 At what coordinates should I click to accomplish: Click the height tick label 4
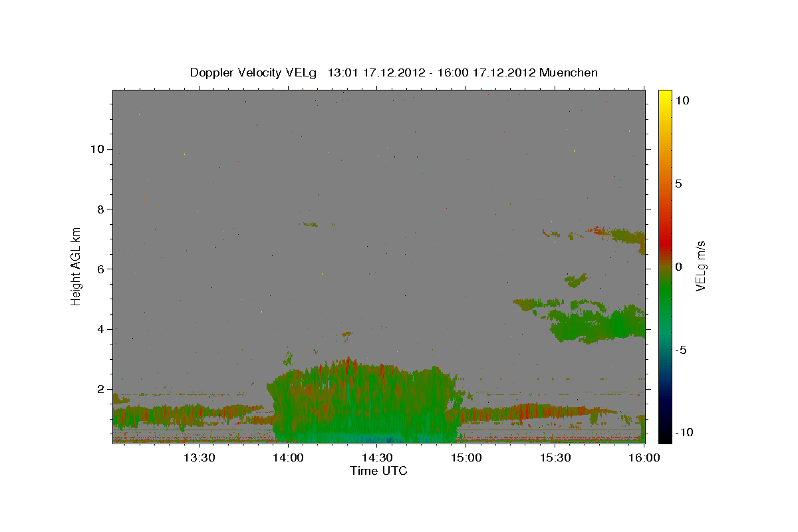101,329
